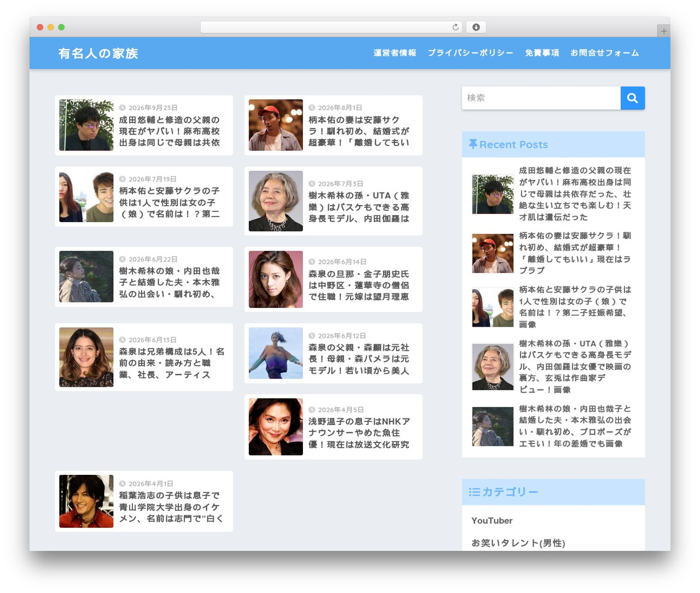The width and height of the screenshot is (700, 593).
Task: Read the 樹木希林の孫・UTA article title in main list
Action: click(359, 207)
